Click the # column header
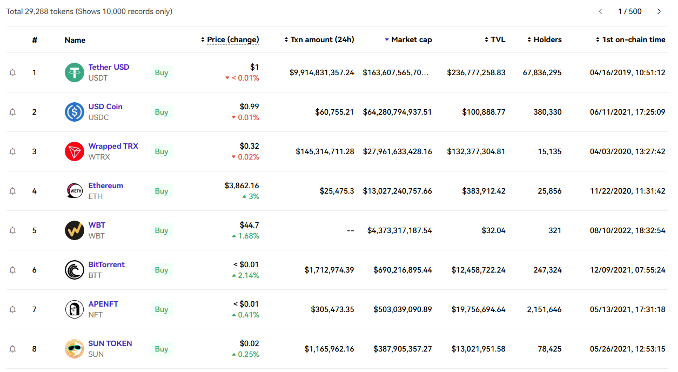The width and height of the screenshot is (678, 372). [x=35, y=40]
